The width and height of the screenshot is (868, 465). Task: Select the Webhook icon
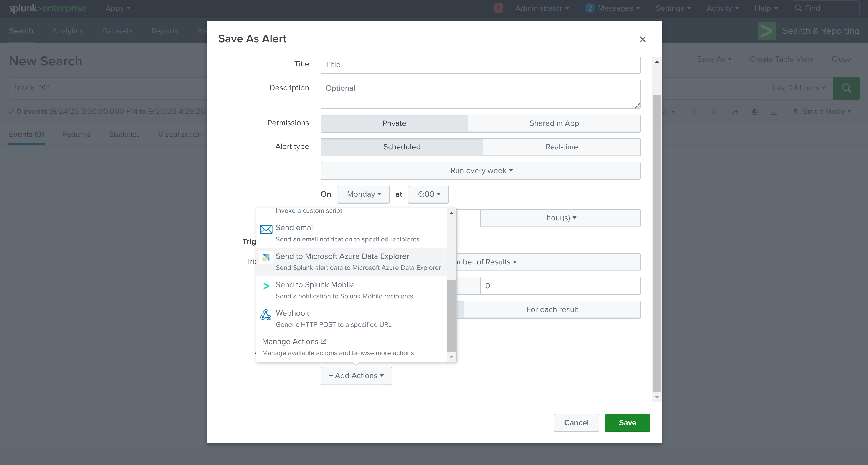tap(266, 315)
